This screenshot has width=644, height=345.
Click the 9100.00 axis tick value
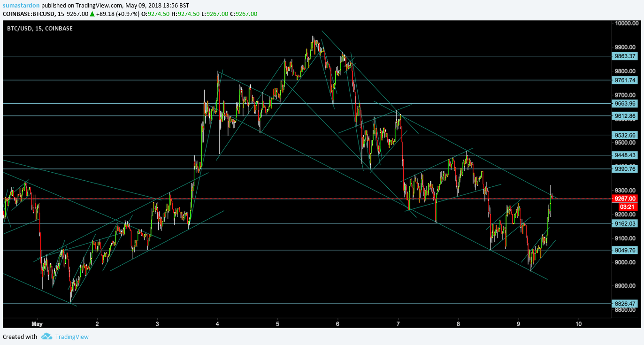625,238
